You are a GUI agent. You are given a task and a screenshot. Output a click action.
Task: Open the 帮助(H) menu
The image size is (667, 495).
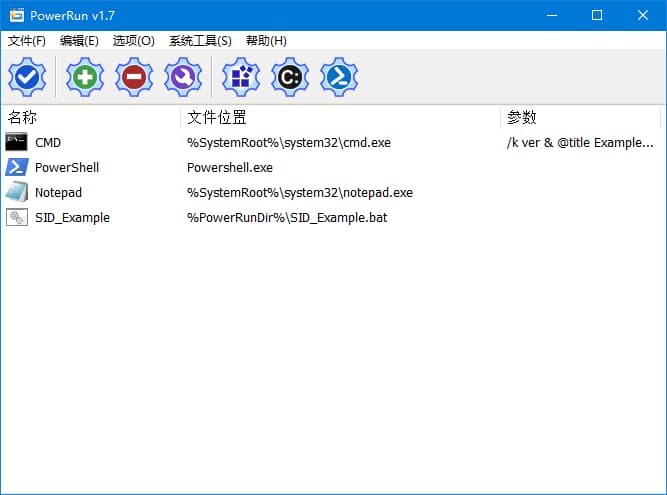[266, 41]
